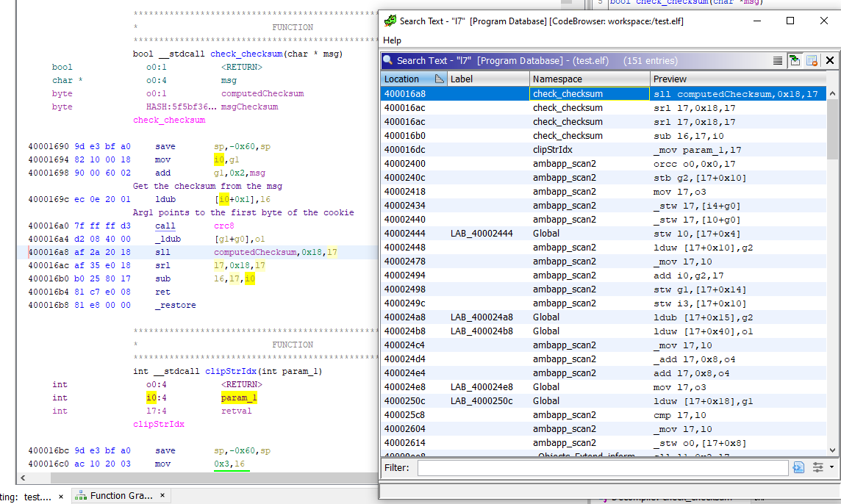This screenshot has height=504, width=841.
Task: Click the highlighted param_1 variable in listing
Action: click(x=239, y=397)
